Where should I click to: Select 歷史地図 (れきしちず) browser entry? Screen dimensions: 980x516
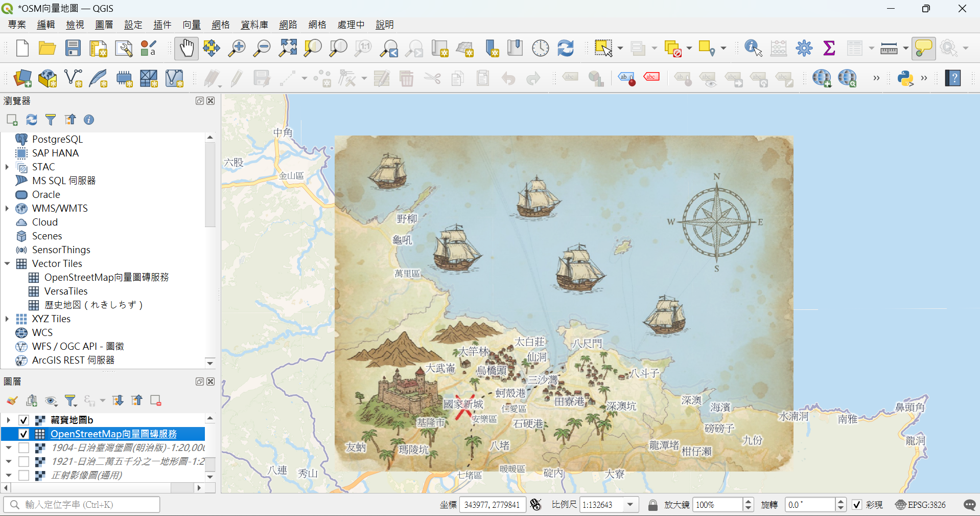[94, 305]
